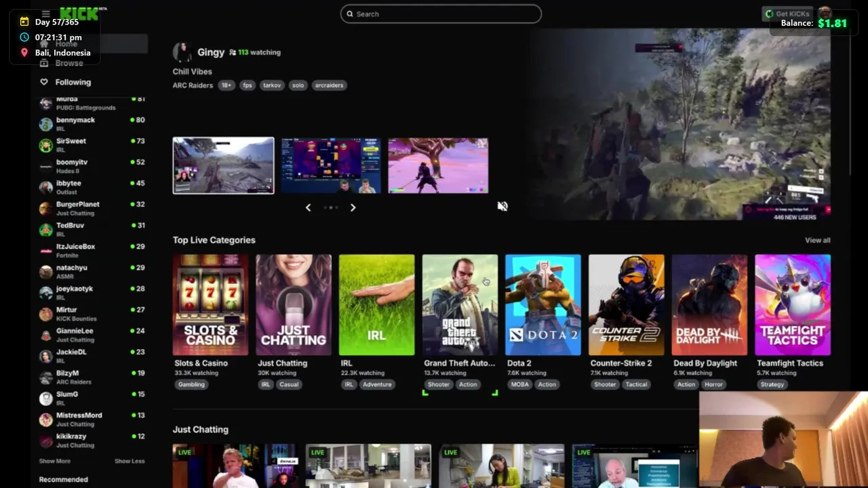This screenshot has height=488, width=868.
Task: Click JackieDL's avatar in sidebar
Action: [45, 356]
